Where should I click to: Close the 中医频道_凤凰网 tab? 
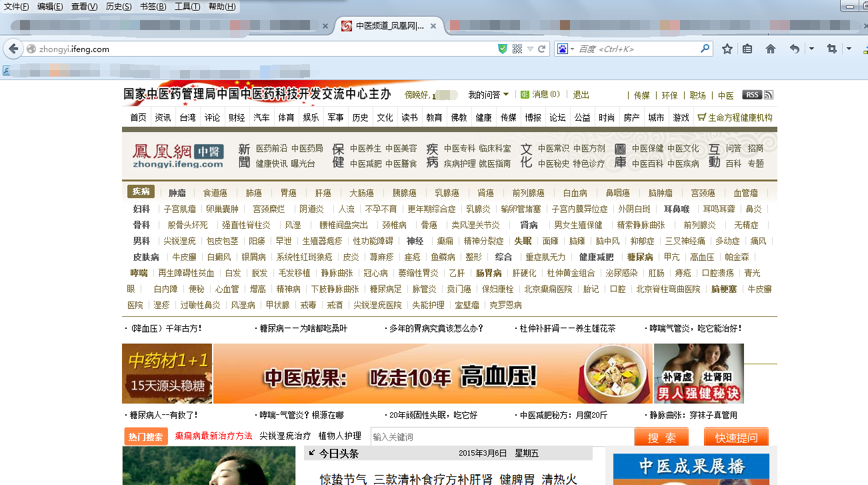pos(433,27)
